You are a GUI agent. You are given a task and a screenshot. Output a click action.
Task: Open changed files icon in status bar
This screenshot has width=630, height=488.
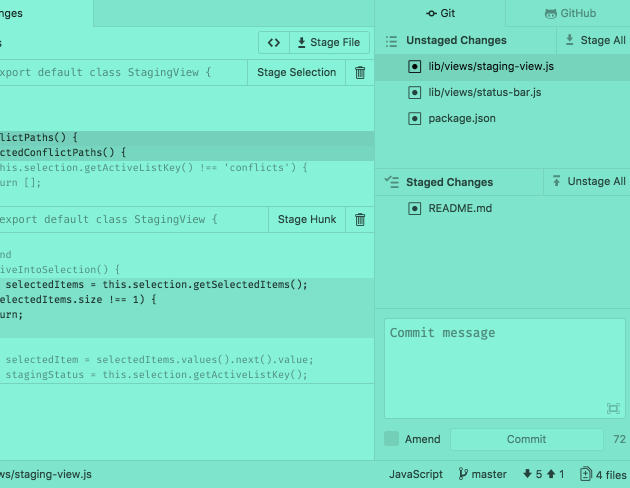pyautogui.click(x=586, y=474)
